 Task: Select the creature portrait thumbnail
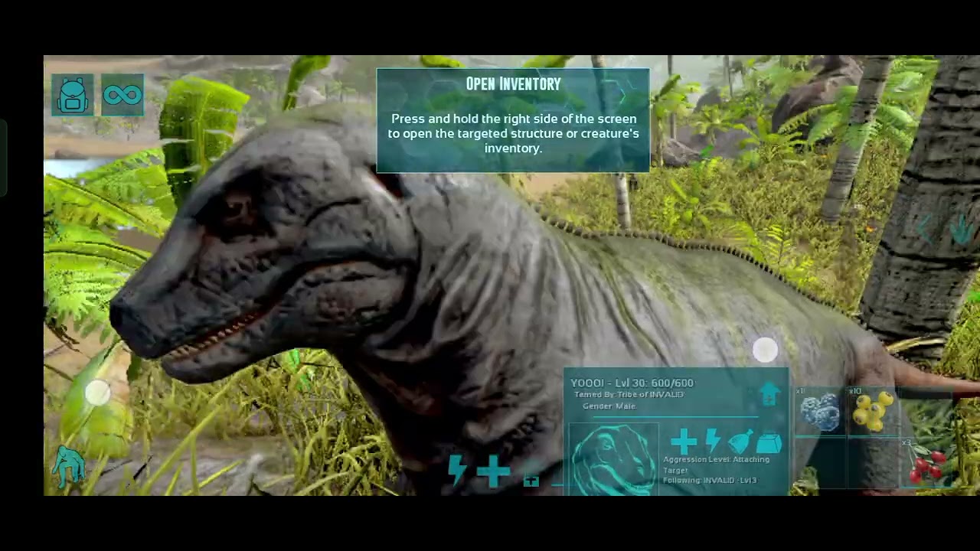[614, 459]
